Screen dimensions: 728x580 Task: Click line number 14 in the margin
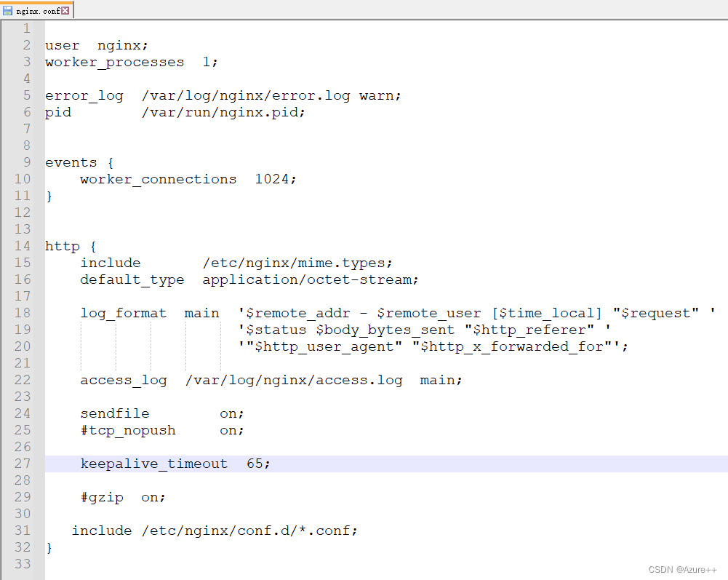[23, 246]
